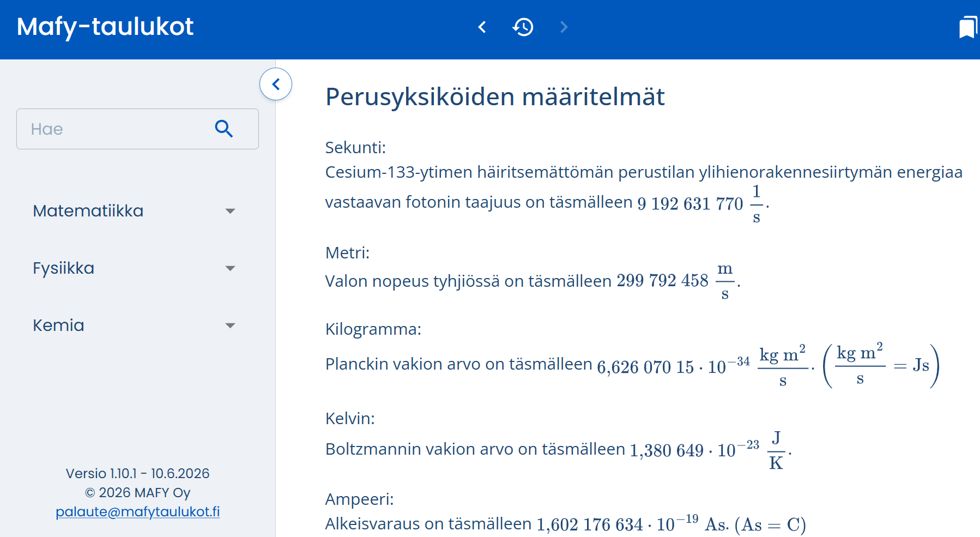This screenshot has height=537, width=980.
Task: Click the Metri: label
Action: point(347,253)
